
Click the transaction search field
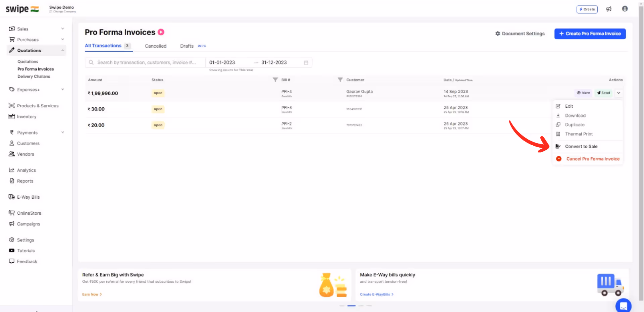[145, 62]
